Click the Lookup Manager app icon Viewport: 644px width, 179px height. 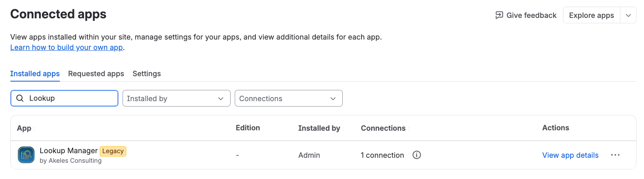coord(26,155)
